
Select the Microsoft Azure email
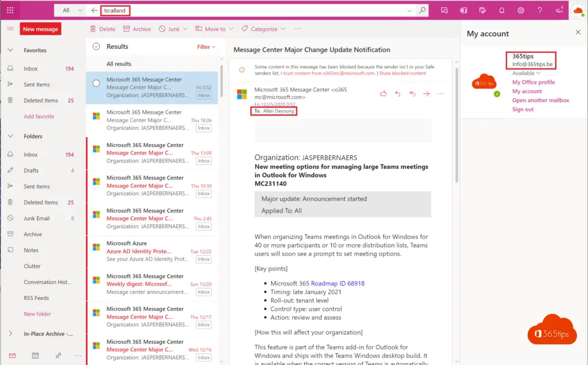152,251
